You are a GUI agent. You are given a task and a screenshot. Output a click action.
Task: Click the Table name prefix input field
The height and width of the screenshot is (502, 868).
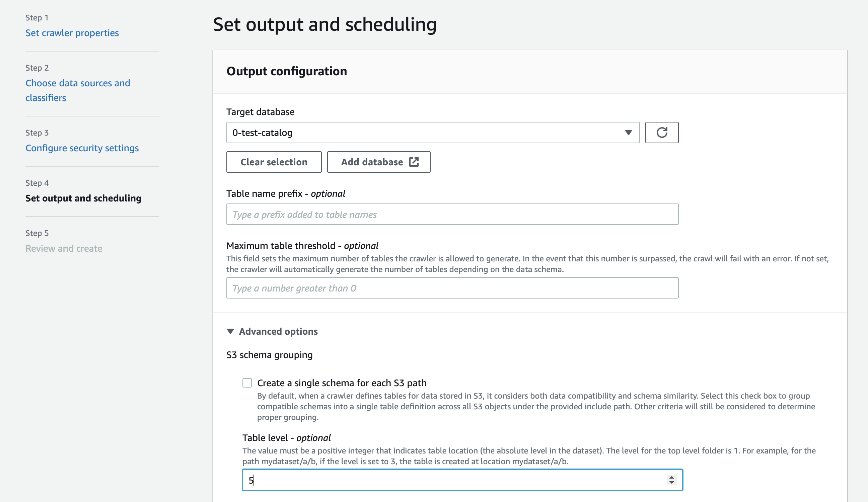click(452, 214)
